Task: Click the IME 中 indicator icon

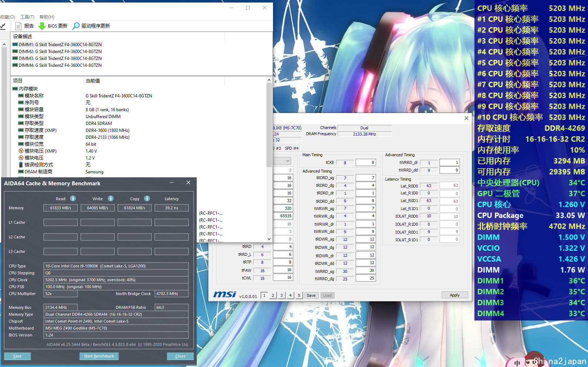Action: [517, 363]
